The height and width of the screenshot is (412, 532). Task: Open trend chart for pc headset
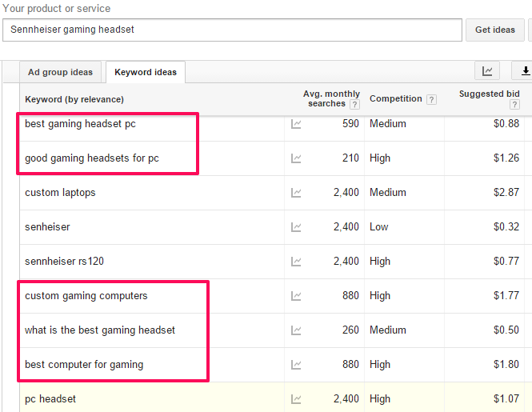point(296,399)
